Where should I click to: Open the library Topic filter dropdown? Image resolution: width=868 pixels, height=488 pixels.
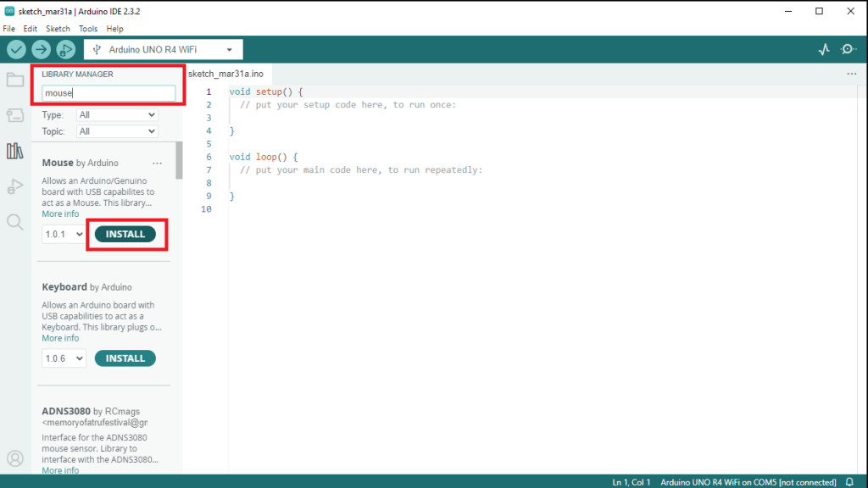tap(117, 131)
